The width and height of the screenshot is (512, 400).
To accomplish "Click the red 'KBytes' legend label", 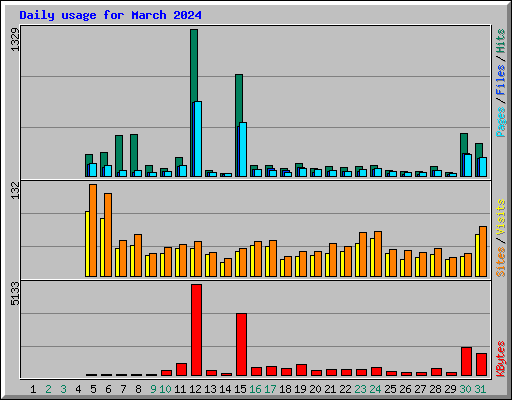I will point(500,359).
